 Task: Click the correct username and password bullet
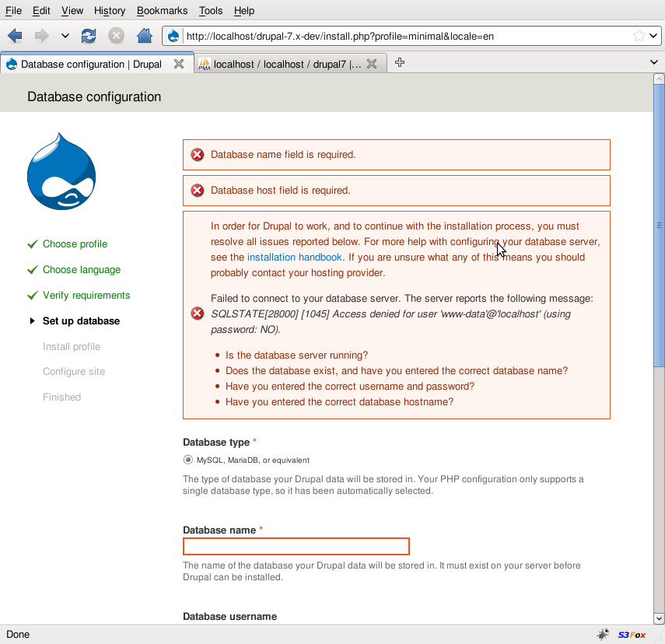pos(350,386)
